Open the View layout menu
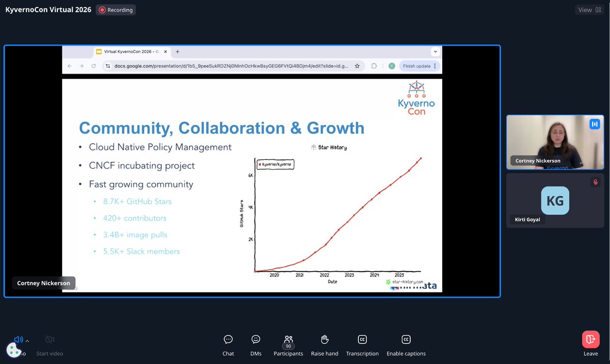 coord(590,10)
